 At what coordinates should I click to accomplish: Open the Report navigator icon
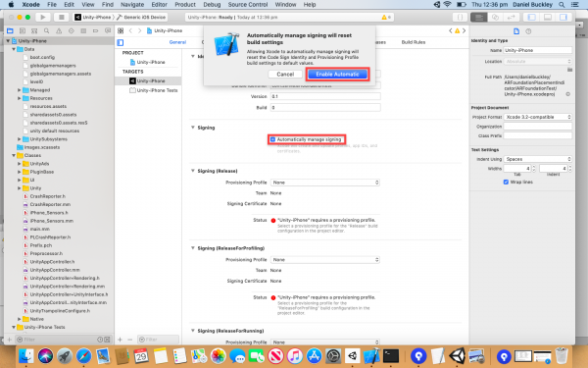[x=108, y=30]
